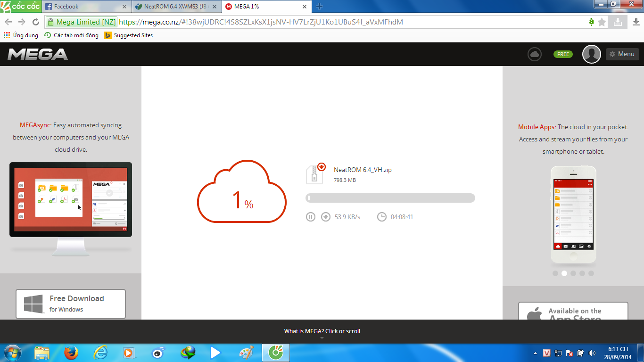The width and height of the screenshot is (644, 362).
Task: Click the green FREE account badge
Action: click(563, 54)
